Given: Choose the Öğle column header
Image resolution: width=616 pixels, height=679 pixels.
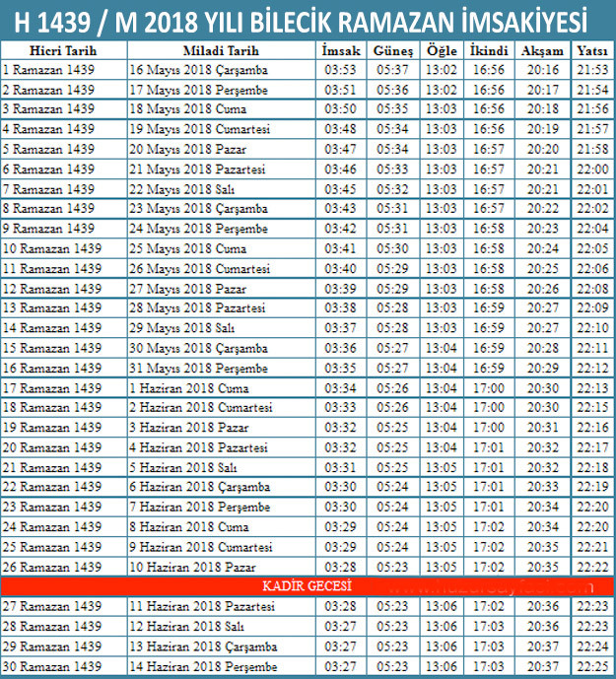Looking at the screenshot, I should pyautogui.click(x=442, y=50).
